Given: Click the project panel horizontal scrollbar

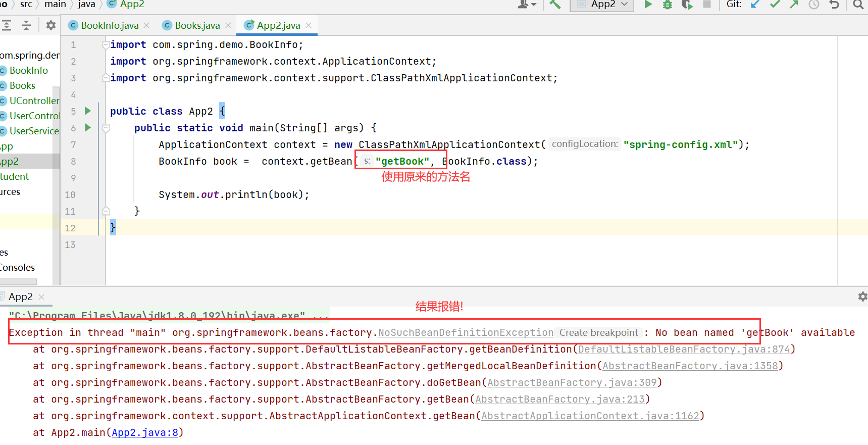Looking at the screenshot, I should pyautogui.click(x=18, y=281).
